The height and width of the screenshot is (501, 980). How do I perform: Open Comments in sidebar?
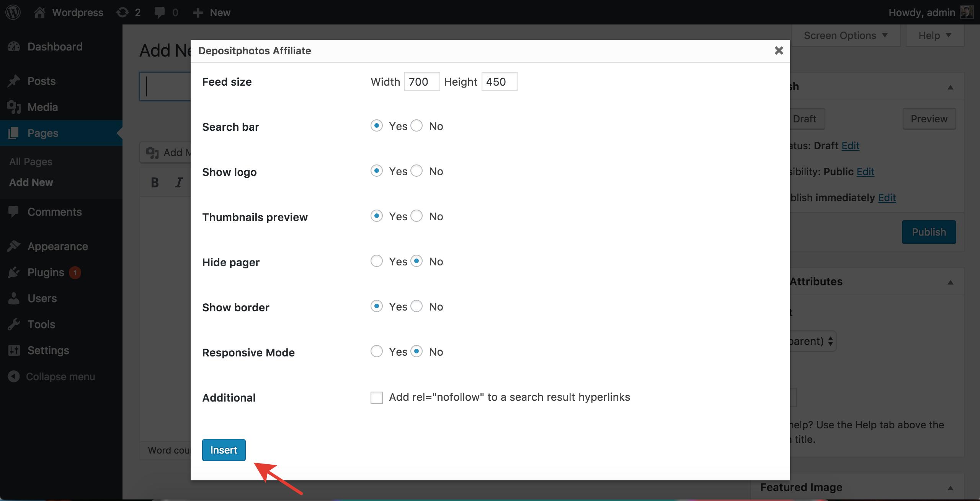click(x=54, y=212)
